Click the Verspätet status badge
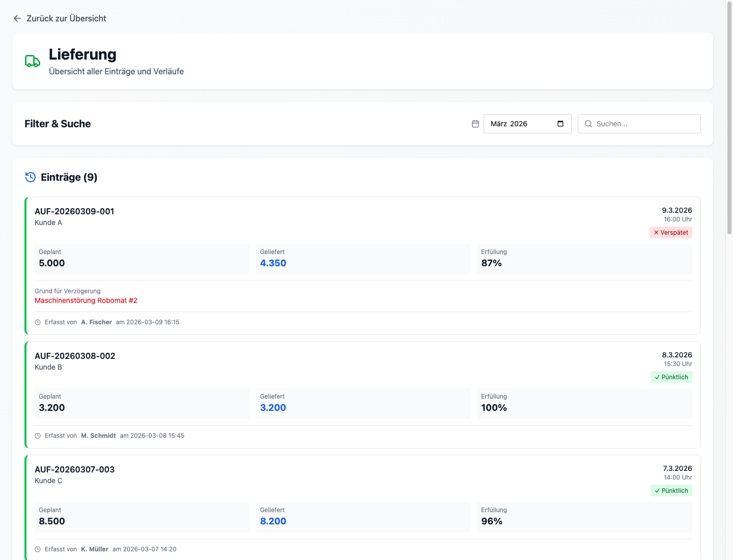This screenshot has width=733, height=560. 671,233
